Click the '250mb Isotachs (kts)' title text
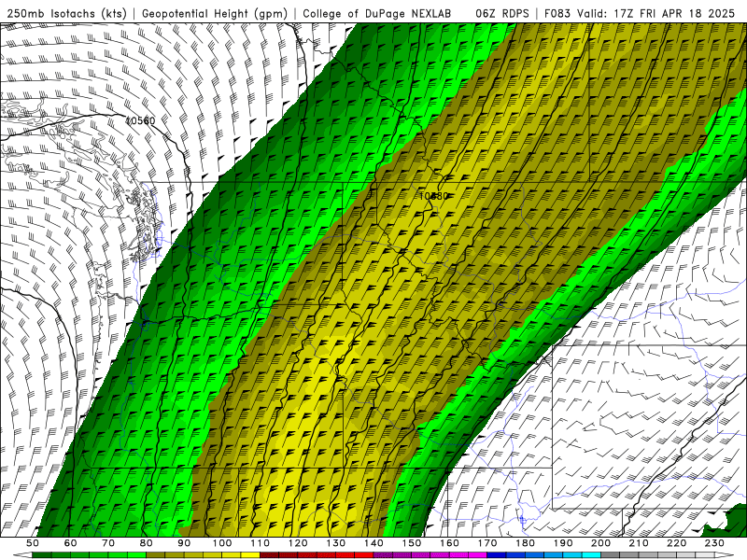Image resolution: width=747 pixels, height=560 pixels. pyautogui.click(x=66, y=14)
